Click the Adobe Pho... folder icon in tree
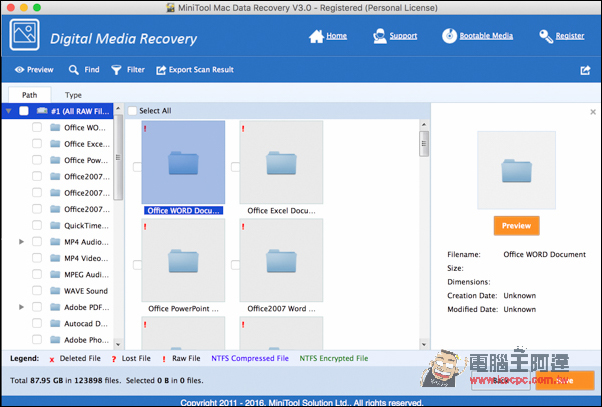Image resolution: width=602 pixels, height=407 pixels. 55,340
